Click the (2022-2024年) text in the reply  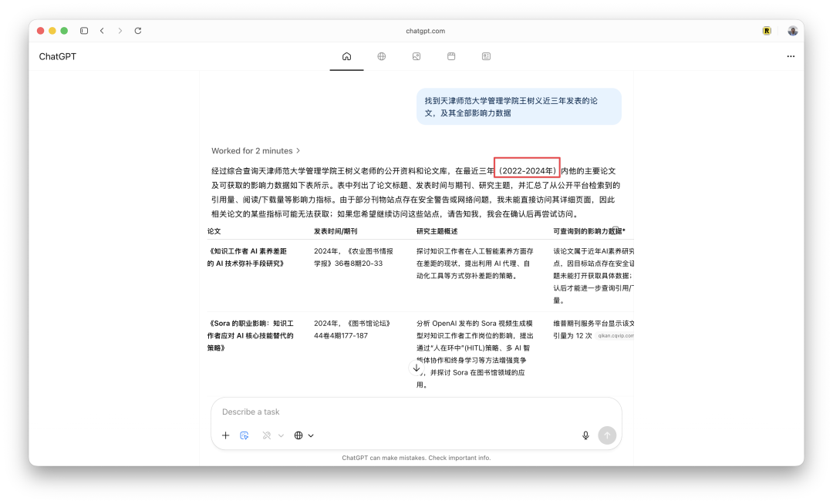[x=527, y=171]
